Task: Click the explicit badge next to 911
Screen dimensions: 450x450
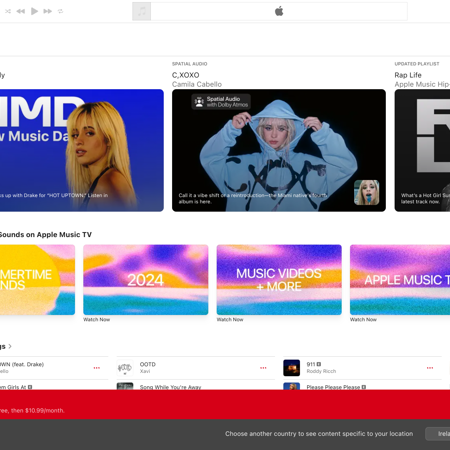Action: coord(319,364)
